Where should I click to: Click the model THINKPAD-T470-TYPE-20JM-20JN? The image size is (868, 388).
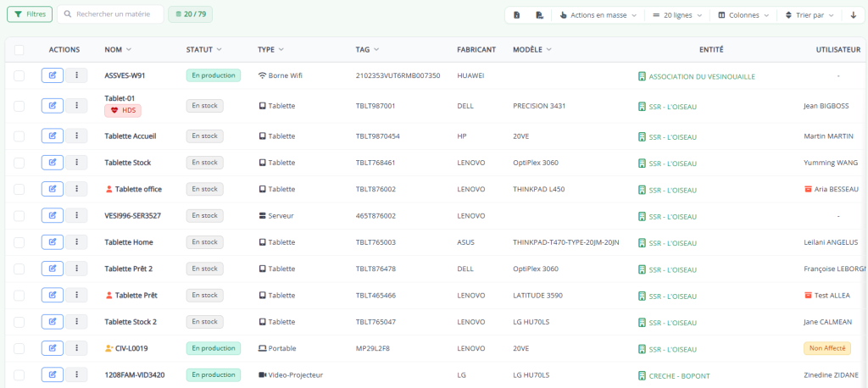pyautogui.click(x=565, y=242)
